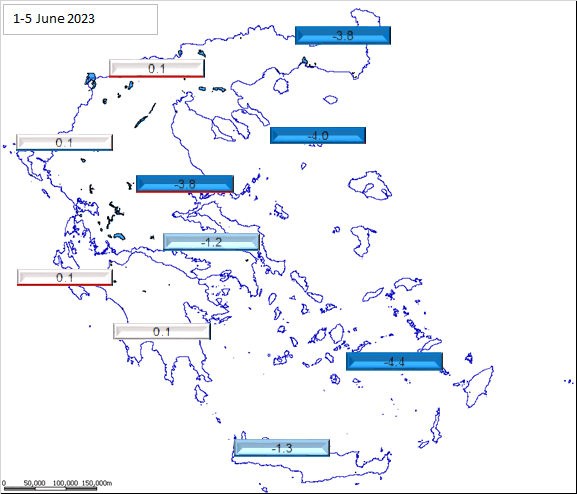The height and width of the screenshot is (494, 577).
Task: Select the 0.1 label over the Peloponnese
Action: [x=162, y=332]
